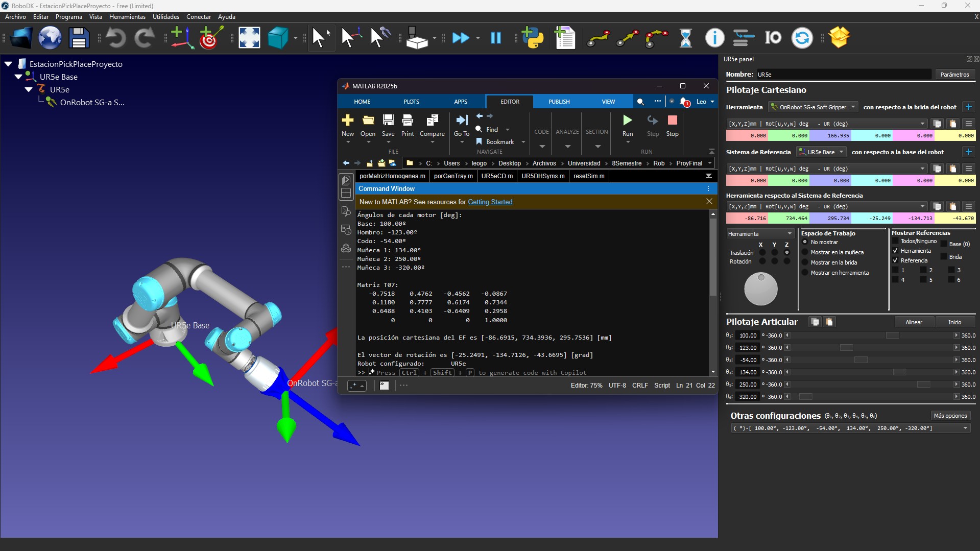The width and height of the screenshot is (980, 551).
Task: Pause the simulation in RoboDK toolbar
Action: tap(496, 38)
